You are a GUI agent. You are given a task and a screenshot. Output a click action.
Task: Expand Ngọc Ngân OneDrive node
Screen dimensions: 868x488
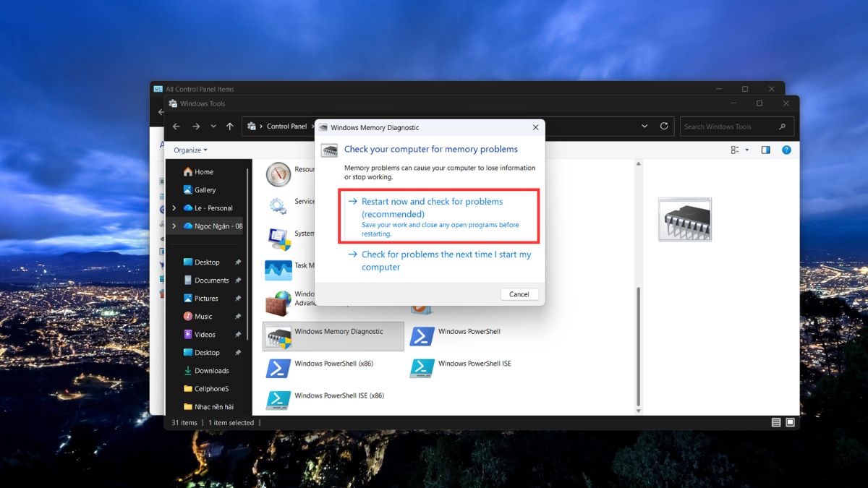click(174, 226)
